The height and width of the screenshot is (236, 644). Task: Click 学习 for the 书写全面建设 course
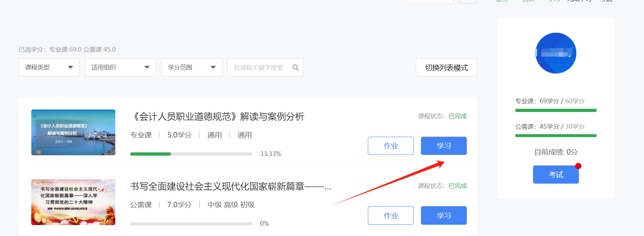click(x=444, y=215)
